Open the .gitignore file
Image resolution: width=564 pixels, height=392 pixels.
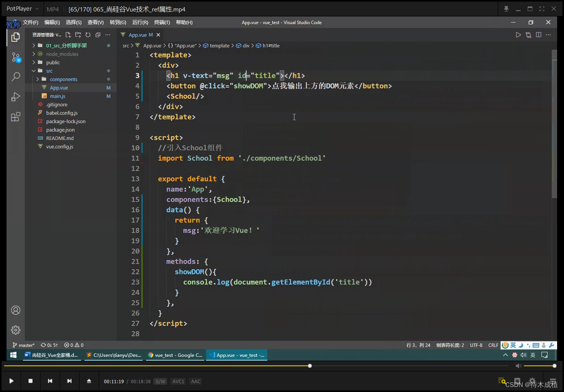point(71,104)
